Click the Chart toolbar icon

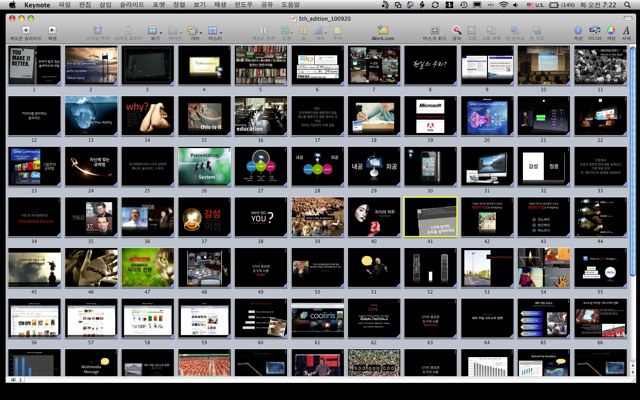[320, 31]
